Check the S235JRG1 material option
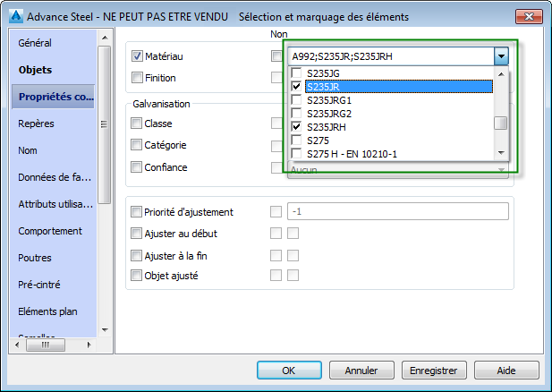552x392 pixels. [x=297, y=100]
